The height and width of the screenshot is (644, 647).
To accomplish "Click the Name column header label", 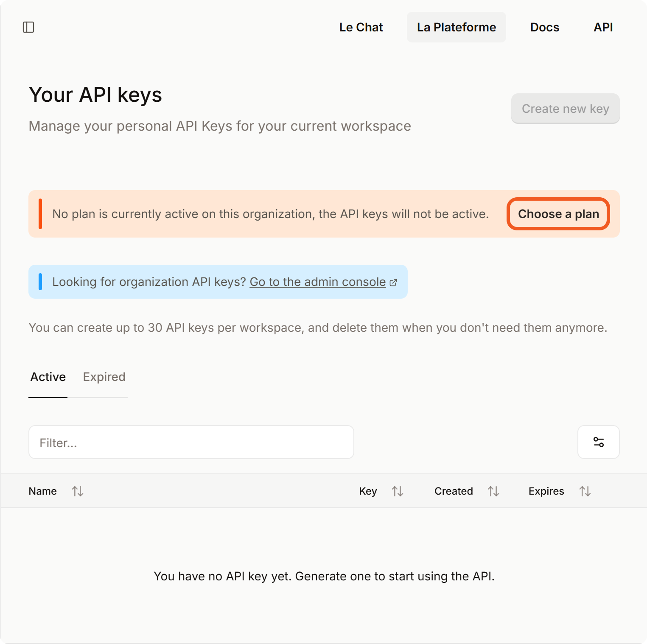I will point(42,491).
